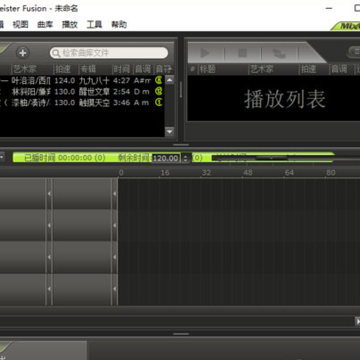This screenshot has width=360, height=360.
Task: Collapse second track's right panel arrow near timeline
Action: (114, 225)
